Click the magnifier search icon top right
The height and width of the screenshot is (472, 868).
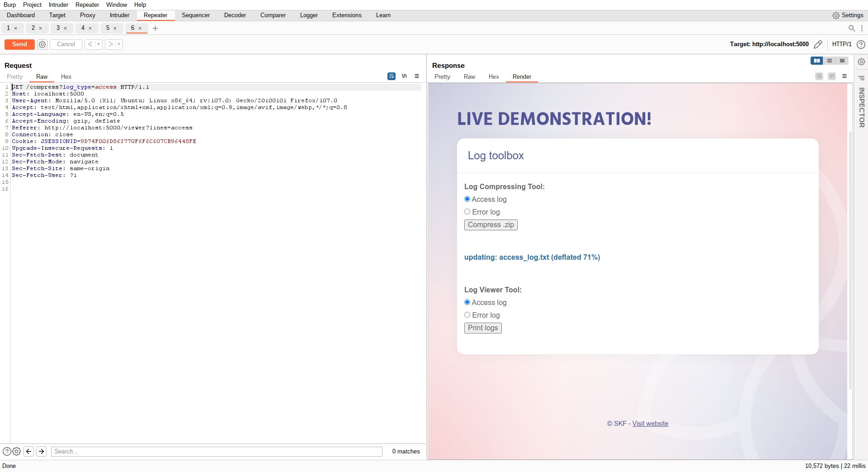852,28
